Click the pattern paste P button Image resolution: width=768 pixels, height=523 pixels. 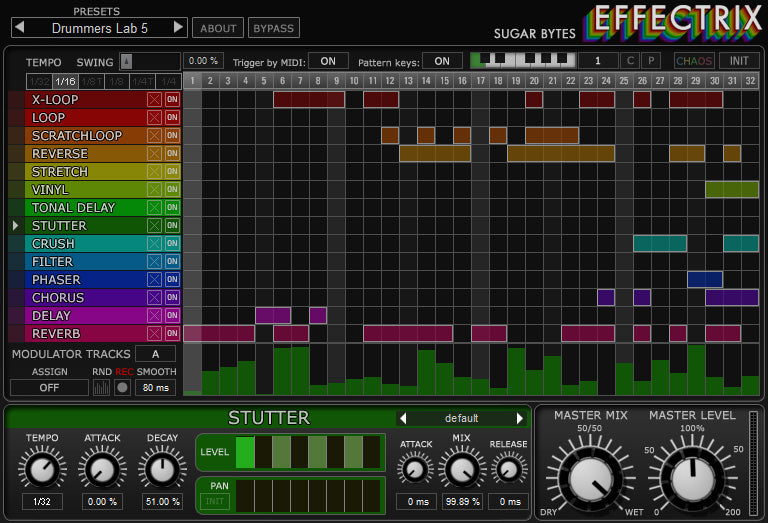pyautogui.click(x=651, y=61)
